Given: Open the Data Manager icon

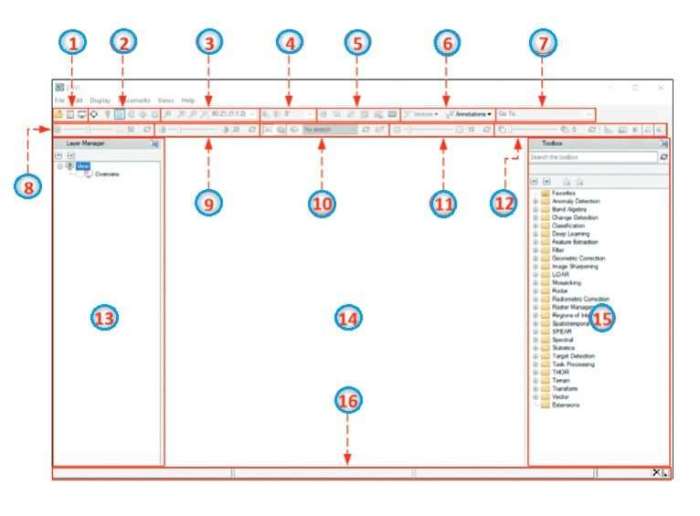Looking at the screenshot, I should click(x=70, y=115).
